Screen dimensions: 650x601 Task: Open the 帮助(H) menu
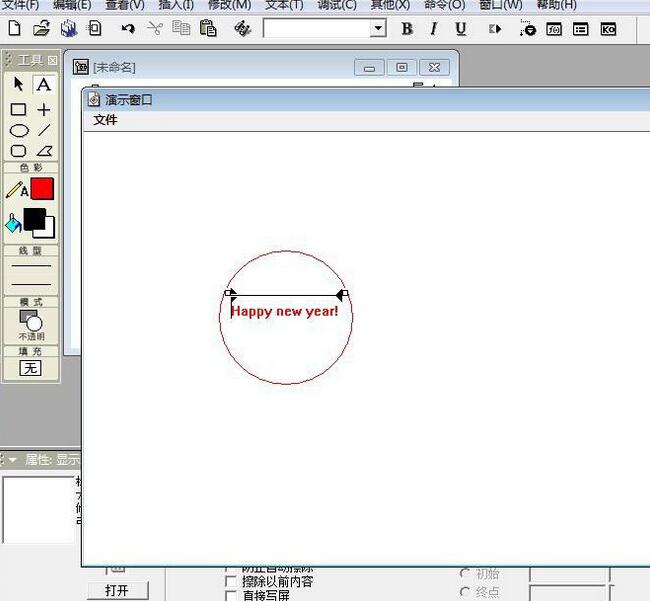tap(556, 5)
